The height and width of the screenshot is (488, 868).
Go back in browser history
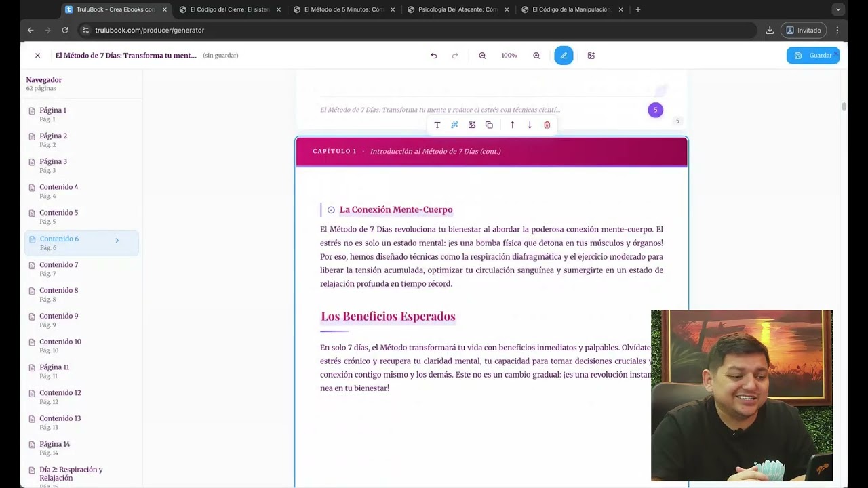click(x=31, y=30)
